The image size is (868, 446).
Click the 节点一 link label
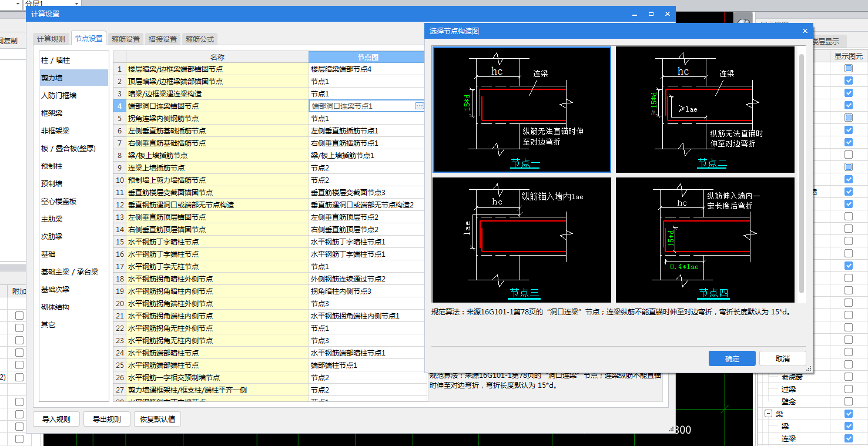tap(525, 163)
